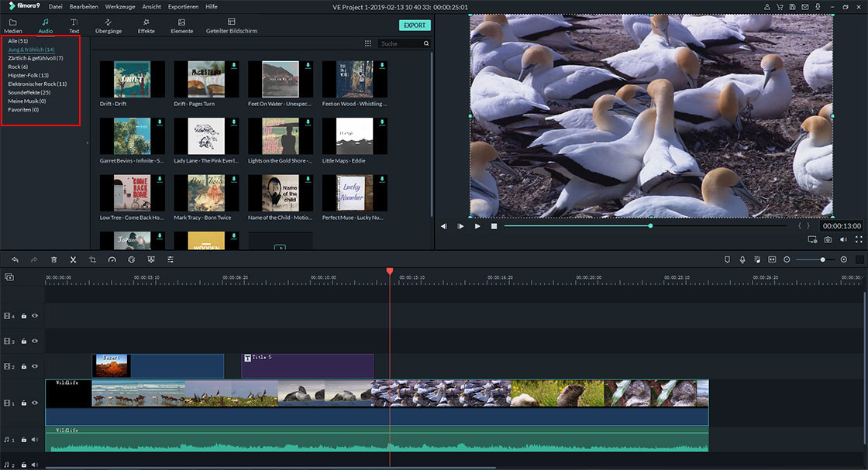Zoom out the timeline with minus icon

point(787,259)
